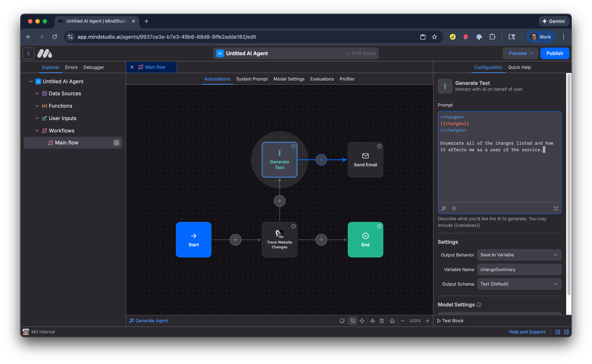This screenshot has height=364, width=592.
Task: Edit the changeSummary variable name field
Action: pyautogui.click(x=519, y=269)
